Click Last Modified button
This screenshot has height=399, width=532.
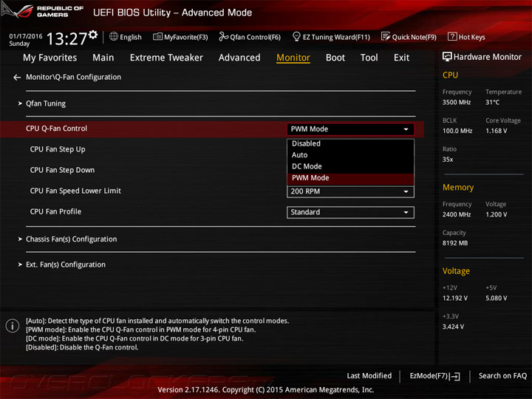click(x=369, y=376)
